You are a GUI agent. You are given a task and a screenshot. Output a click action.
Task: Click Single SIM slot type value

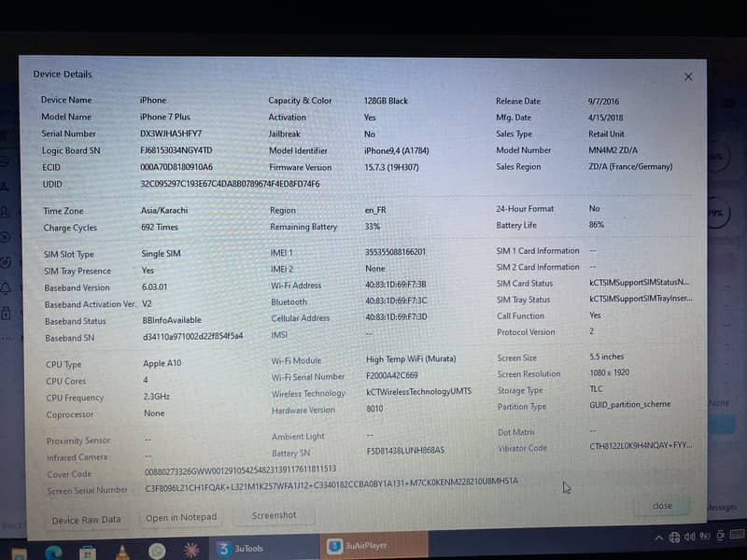tap(161, 254)
